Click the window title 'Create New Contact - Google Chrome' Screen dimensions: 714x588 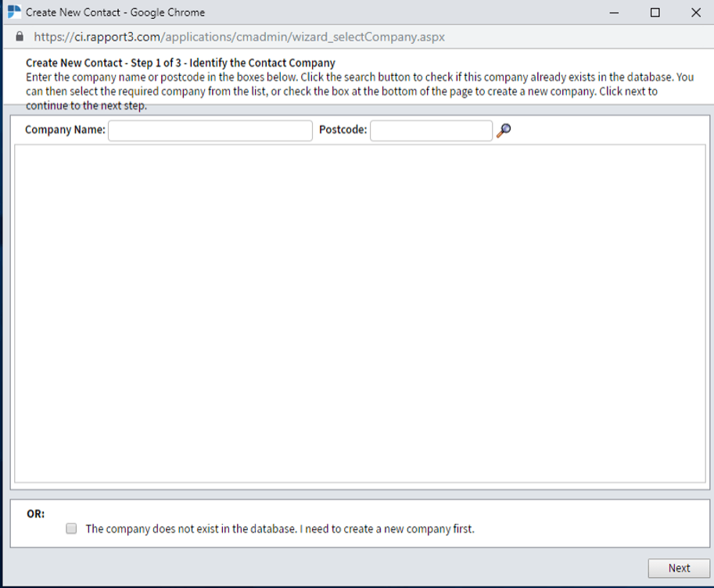[115, 13]
